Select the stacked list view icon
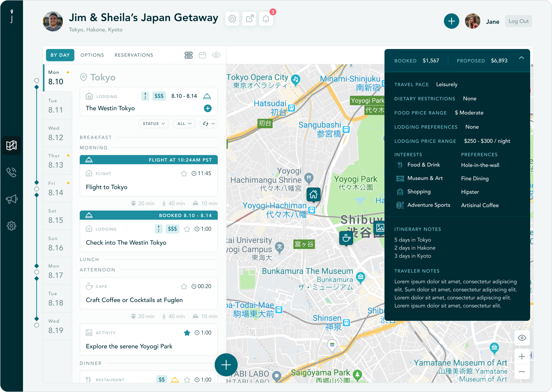 click(189, 55)
